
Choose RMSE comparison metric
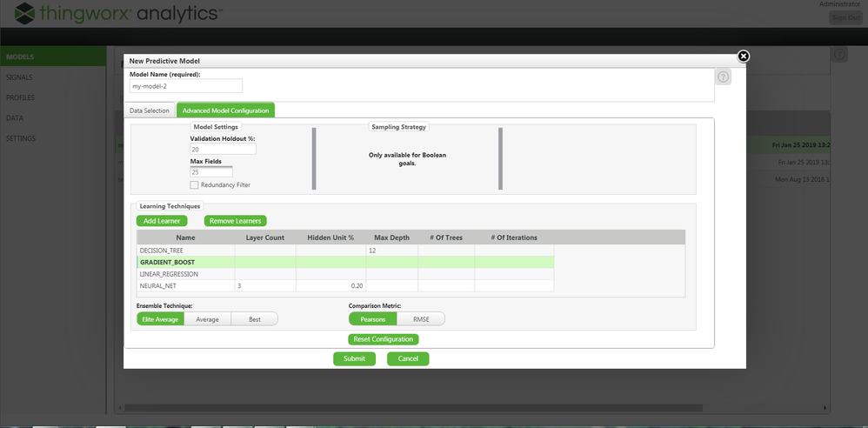[421, 319]
